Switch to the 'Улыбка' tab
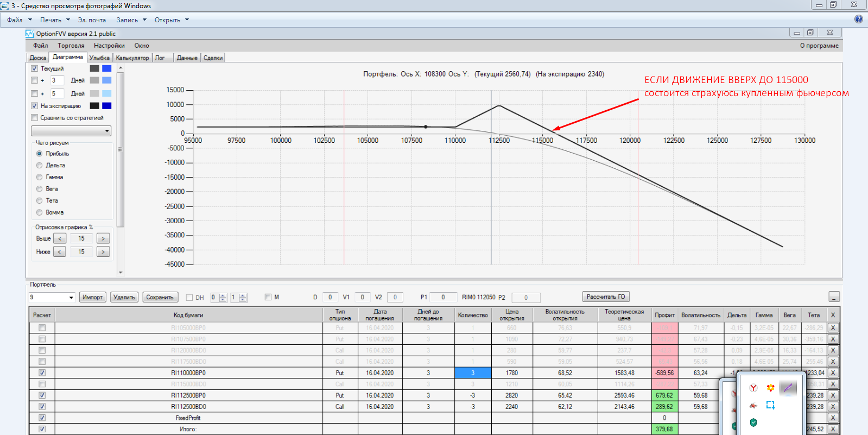This screenshot has width=868, height=435. (x=99, y=58)
